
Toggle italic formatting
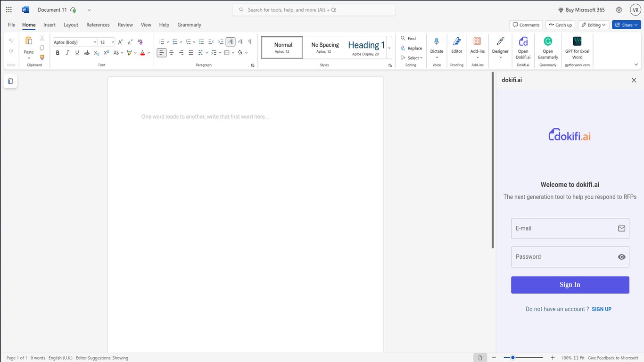(67, 53)
